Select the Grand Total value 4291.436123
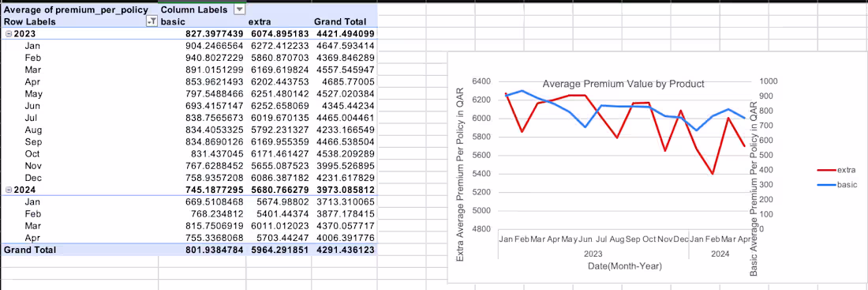The image size is (868, 290). pyautogui.click(x=344, y=250)
